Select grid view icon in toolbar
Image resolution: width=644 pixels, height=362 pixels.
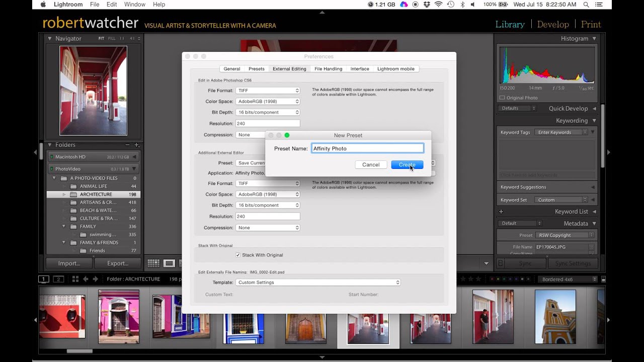click(x=153, y=263)
